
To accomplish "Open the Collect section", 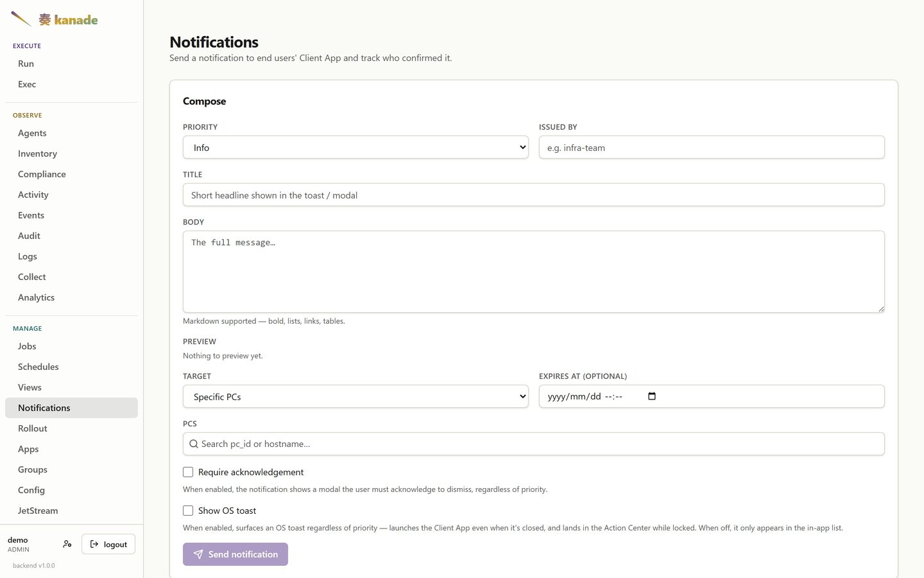I will pos(71,277).
